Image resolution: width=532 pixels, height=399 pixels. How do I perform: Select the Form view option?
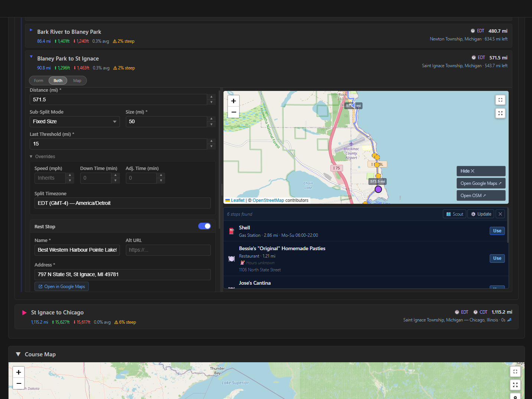click(x=39, y=81)
